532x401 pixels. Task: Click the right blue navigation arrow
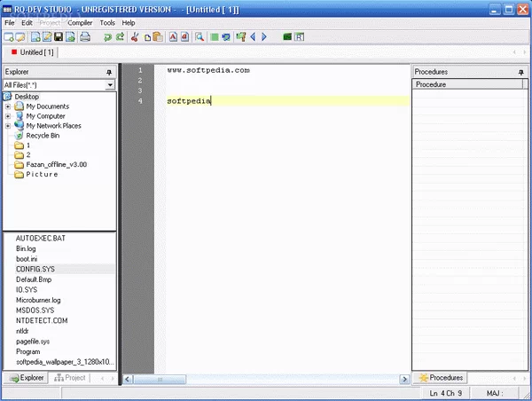263,37
